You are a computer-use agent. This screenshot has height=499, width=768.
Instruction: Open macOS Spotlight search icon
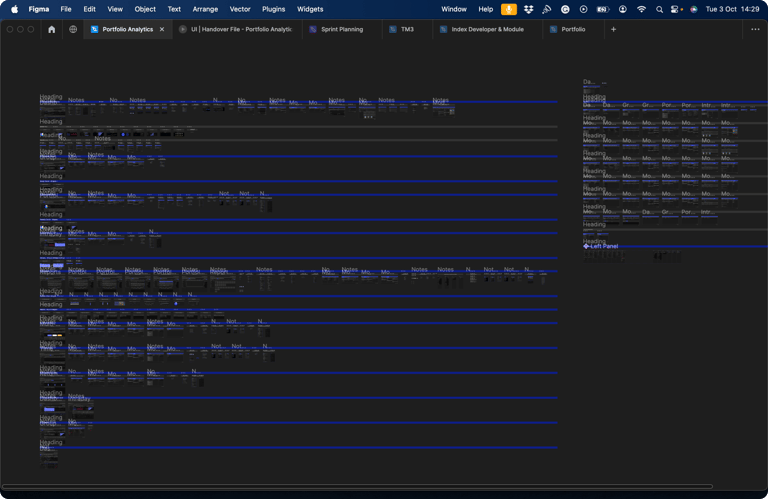click(659, 9)
